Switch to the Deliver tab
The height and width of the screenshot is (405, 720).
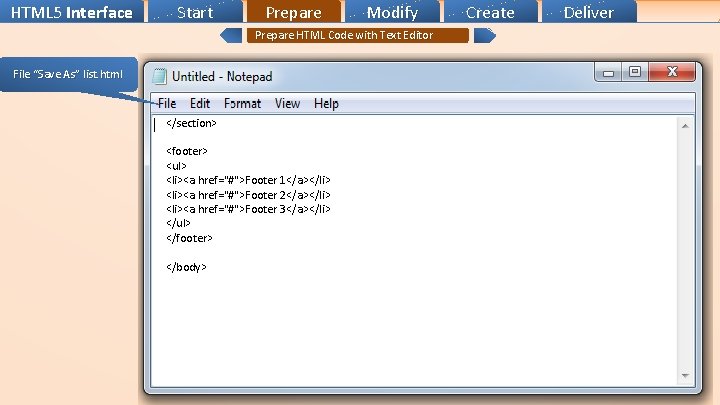[x=589, y=11]
